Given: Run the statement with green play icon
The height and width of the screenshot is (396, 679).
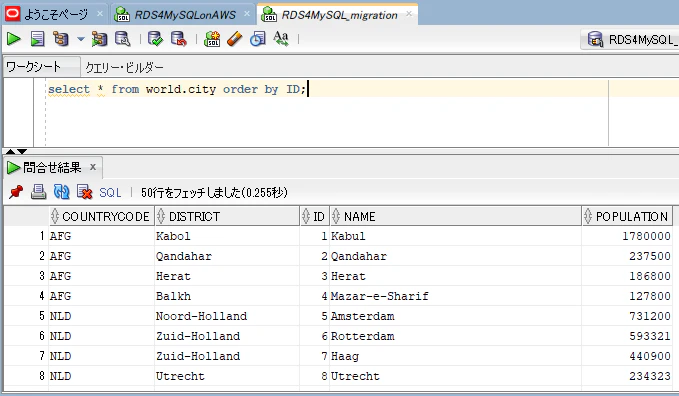Looking at the screenshot, I should coord(13,39).
